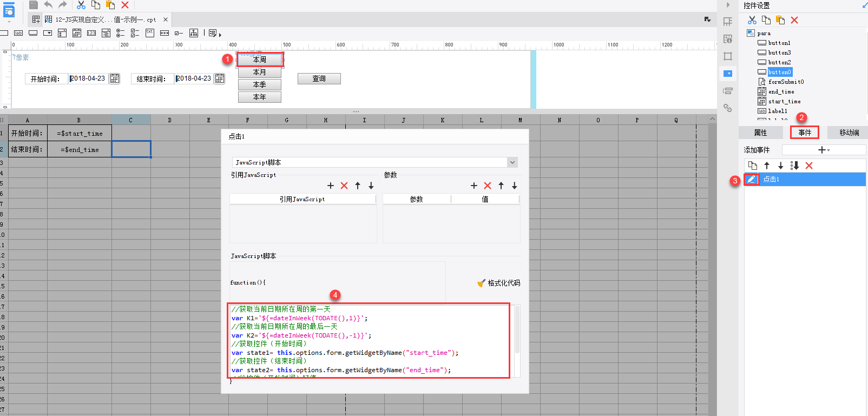Image resolution: width=868 pixels, height=416 pixels.
Task: Switch to the 移动端 tab
Action: click(849, 133)
